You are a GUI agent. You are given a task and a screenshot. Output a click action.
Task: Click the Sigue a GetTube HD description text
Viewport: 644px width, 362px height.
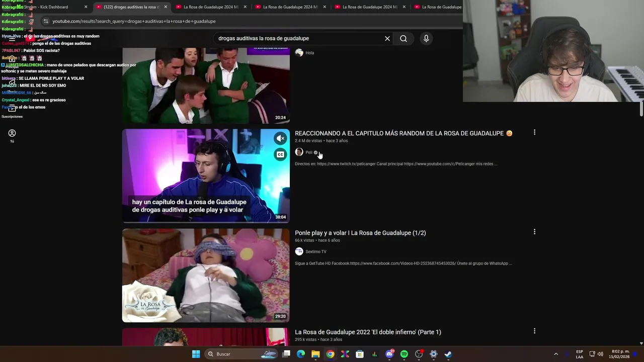coord(404,263)
